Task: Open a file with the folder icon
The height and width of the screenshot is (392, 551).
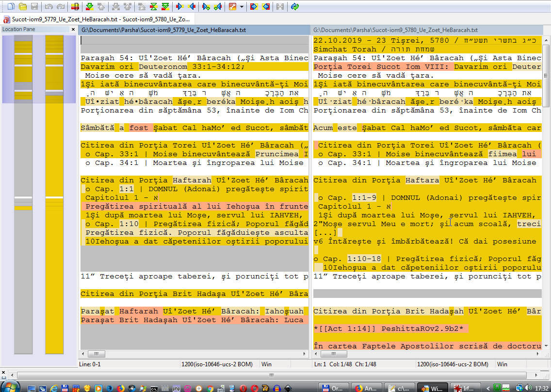Action: click(x=23, y=7)
